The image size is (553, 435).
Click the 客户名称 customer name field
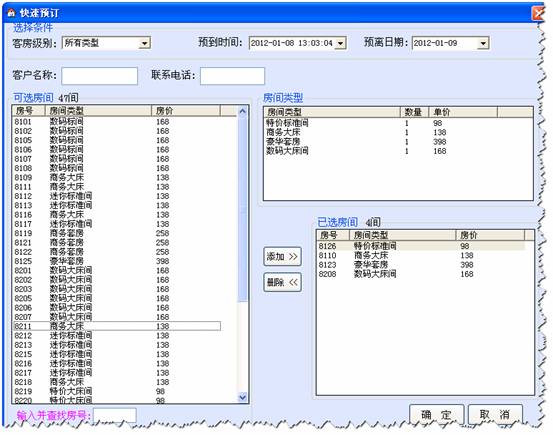(99, 76)
